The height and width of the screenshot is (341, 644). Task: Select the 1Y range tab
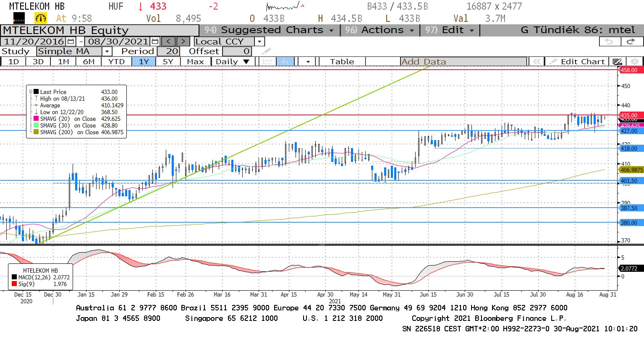pos(144,62)
